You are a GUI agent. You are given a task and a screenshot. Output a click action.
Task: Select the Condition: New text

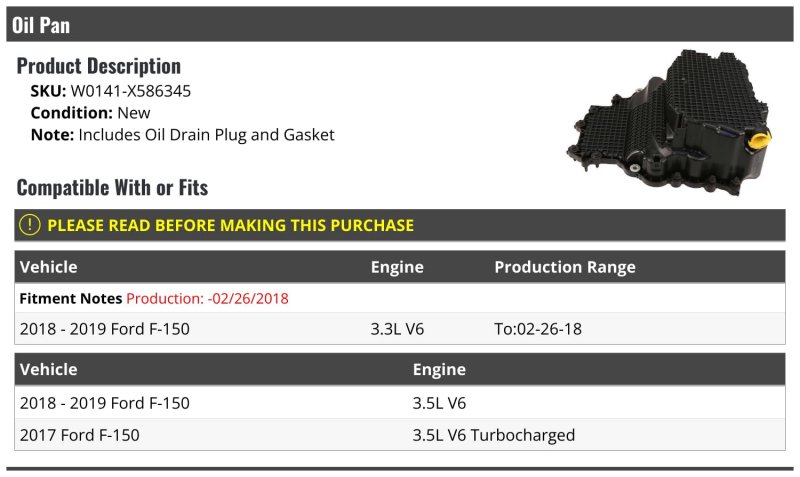coord(90,113)
